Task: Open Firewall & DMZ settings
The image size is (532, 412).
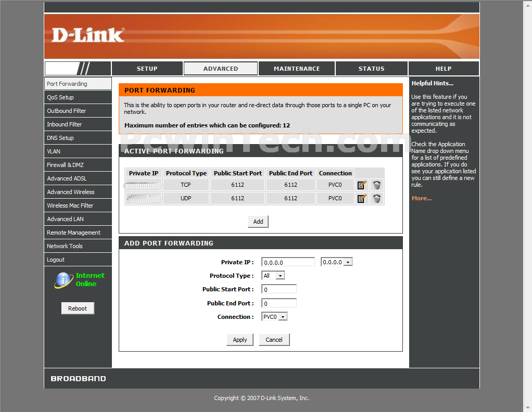Action: pos(78,165)
